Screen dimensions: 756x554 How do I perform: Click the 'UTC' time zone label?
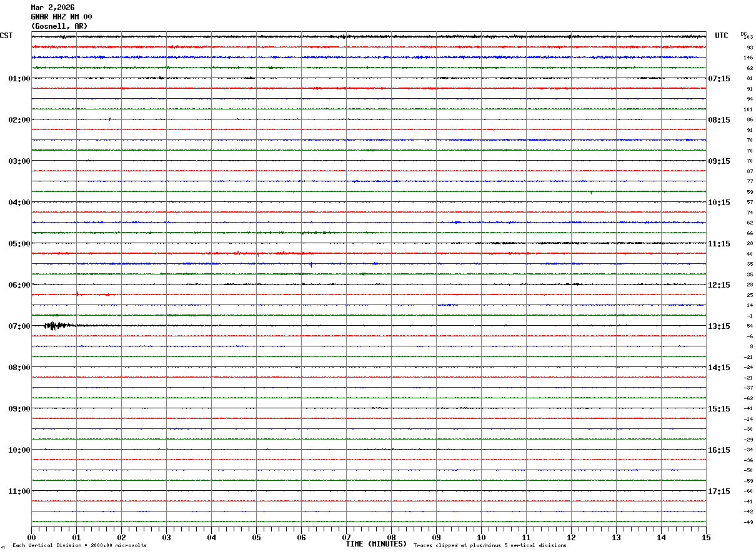click(722, 36)
